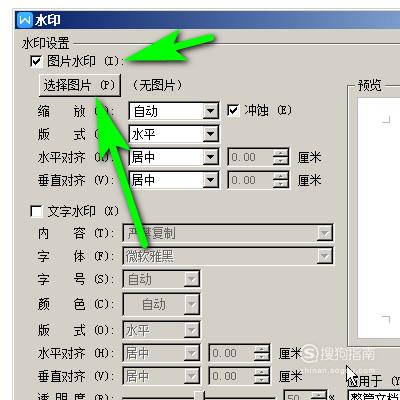Increase text horizontal offset spinner up arrow
The image size is (400, 400).
(261, 349)
